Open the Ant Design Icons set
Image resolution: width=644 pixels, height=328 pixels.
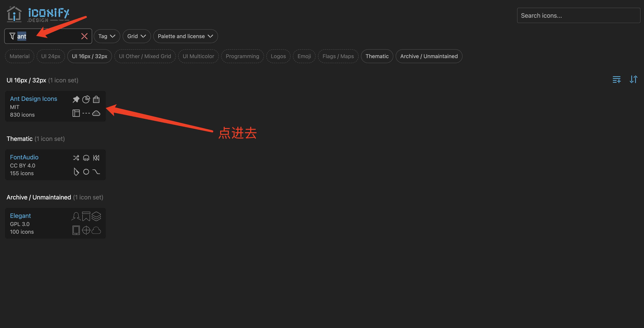[x=34, y=99]
